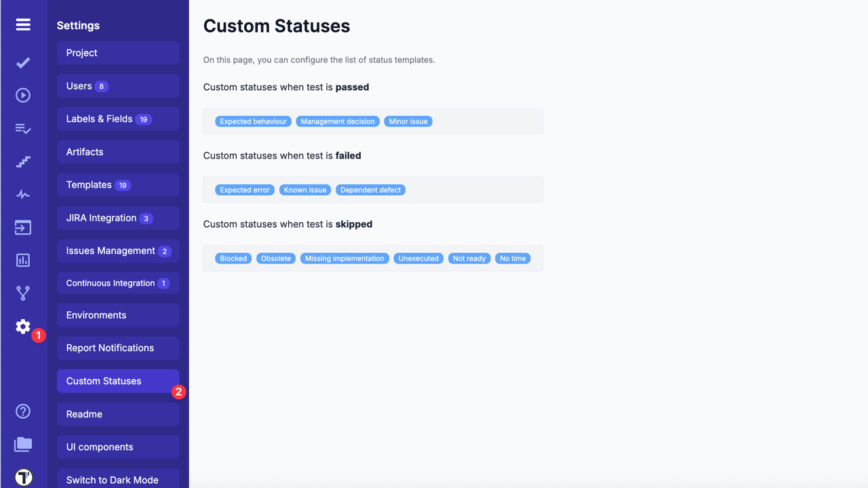Open test runs via the play icon

click(23, 95)
